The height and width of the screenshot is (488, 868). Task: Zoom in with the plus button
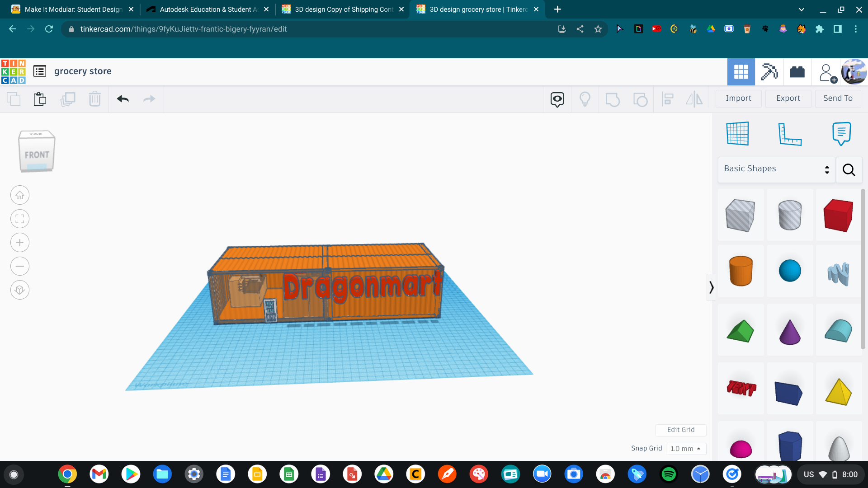[x=20, y=243]
